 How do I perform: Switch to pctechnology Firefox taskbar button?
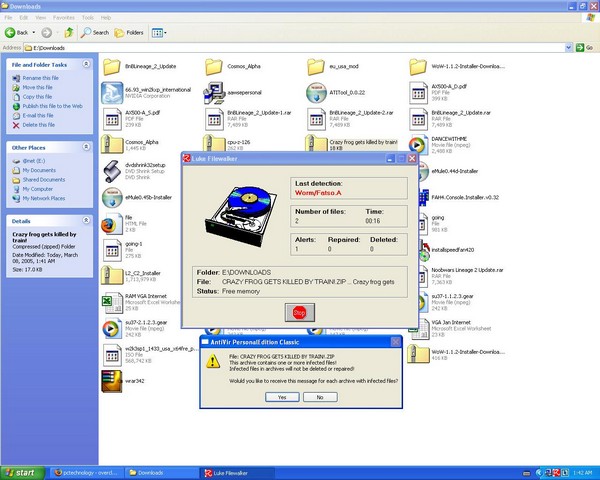pos(86,473)
